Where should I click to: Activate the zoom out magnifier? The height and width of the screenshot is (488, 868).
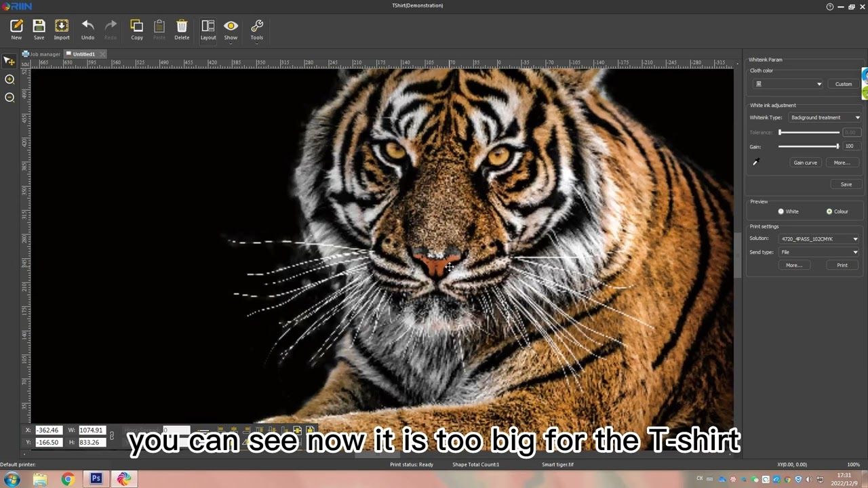(9, 98)
